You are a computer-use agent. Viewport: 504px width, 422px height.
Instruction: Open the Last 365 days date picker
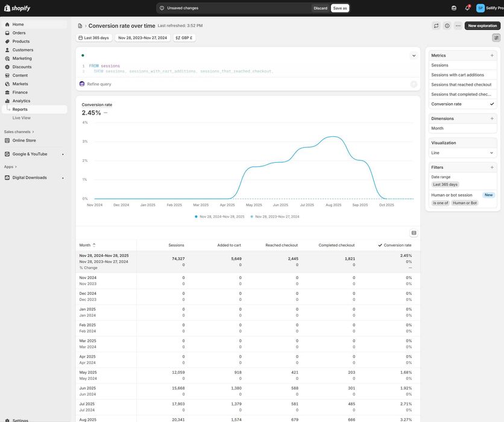(x=93, y=38)
